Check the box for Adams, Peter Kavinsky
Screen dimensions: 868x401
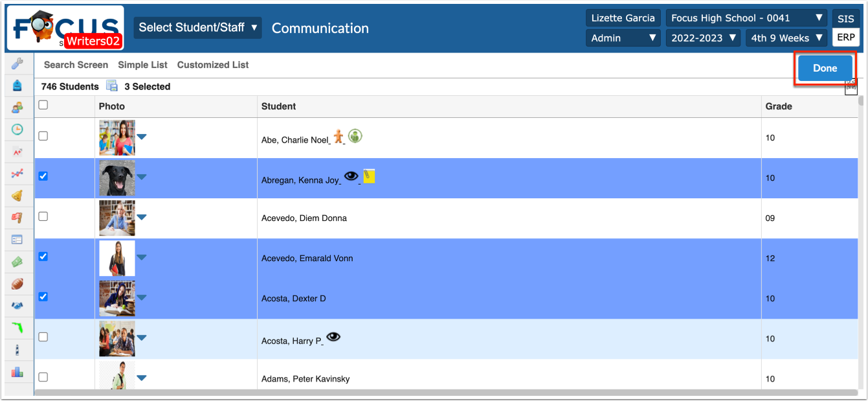pyautogui.click(x=43, y=377)
